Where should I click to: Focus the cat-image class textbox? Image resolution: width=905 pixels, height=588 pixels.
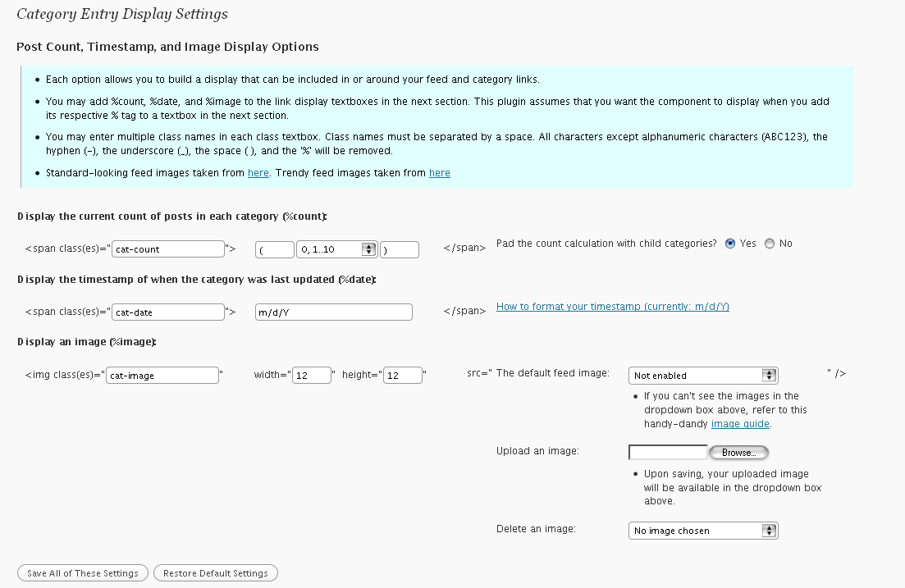[x=162, y=375]
